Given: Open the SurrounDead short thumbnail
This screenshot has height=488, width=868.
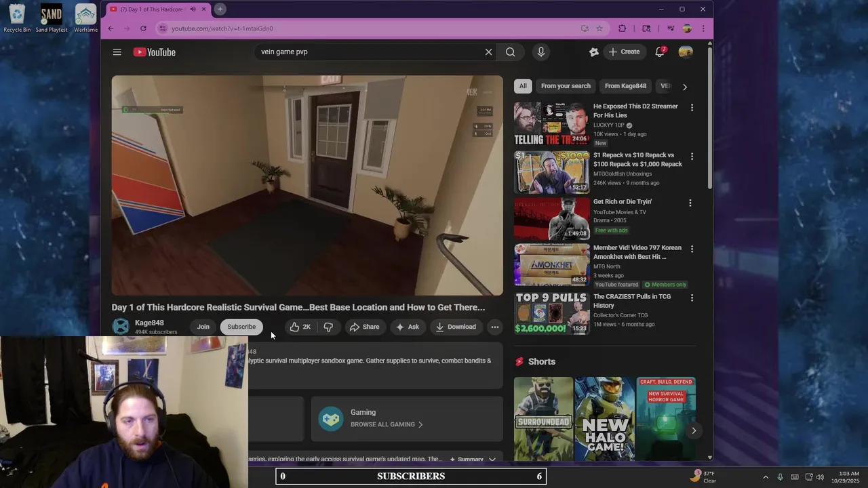Looking at the screenshot, I should 543,419.
